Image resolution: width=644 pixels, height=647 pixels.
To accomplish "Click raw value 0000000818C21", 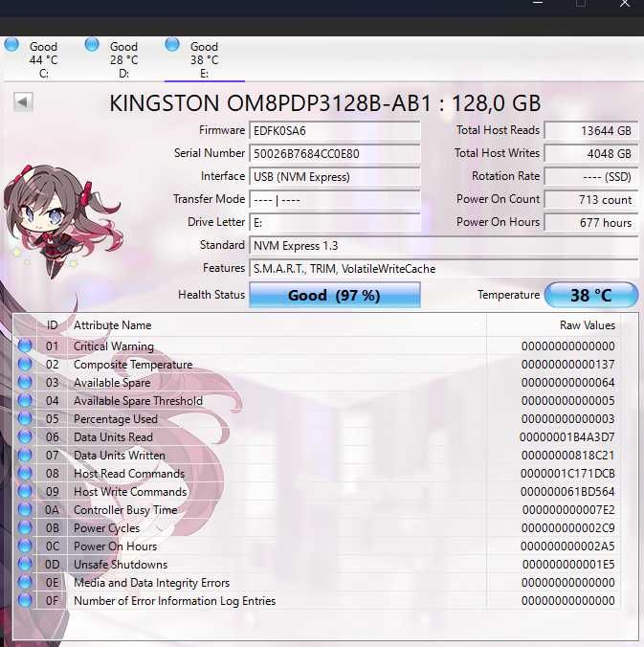I will [x=568, y=456].
